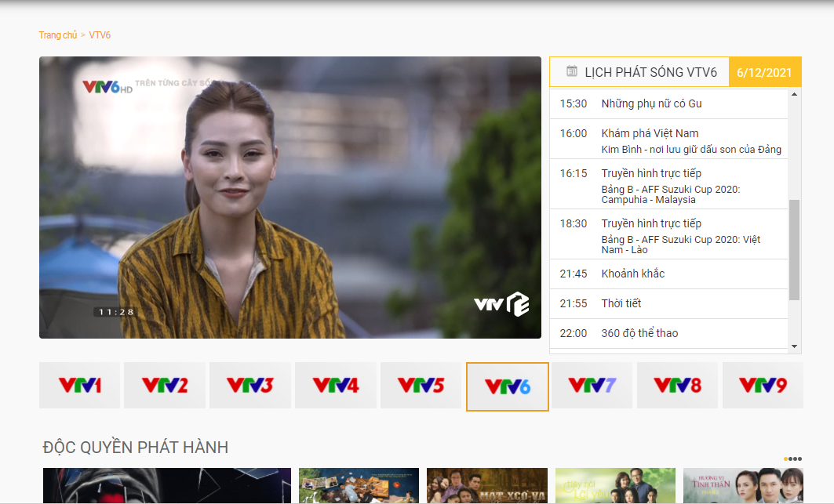Open the large dark featured thumbnail

pyautogui.click(x=167, y=485)
